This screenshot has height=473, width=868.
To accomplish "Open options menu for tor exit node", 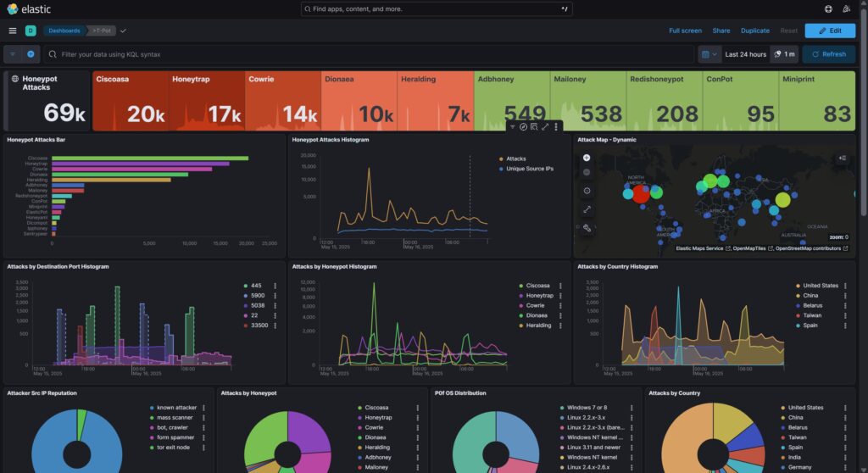I will 203,448.
